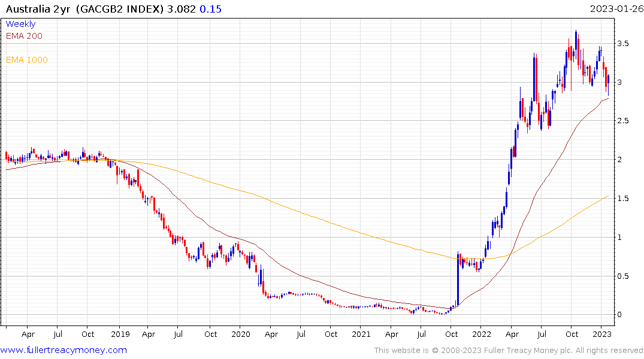The width and height of the screenshot is (644, 359).
Task: Click the chart title 'Australia 2yr'
Action: tap(38, 9)
